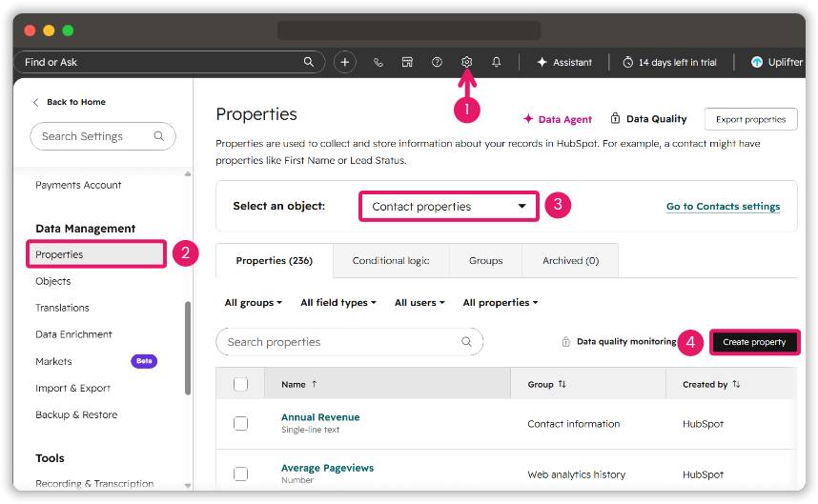Screen dimensions: 818x504
Task: Click the Data quality monitoring lock icon
Action: (x=566, y=342)
